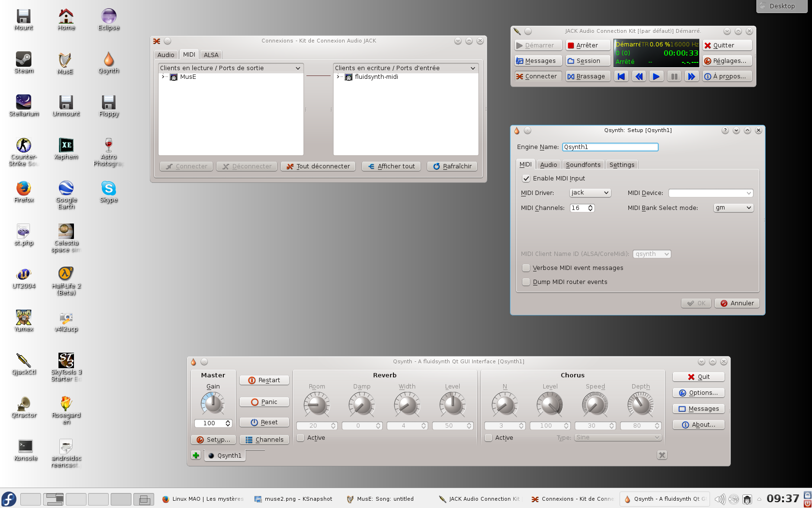This screenshot has width=812, height=508.
Task: Adjust the MIDI Channels spinner arrows
Action: pos(591,208)
